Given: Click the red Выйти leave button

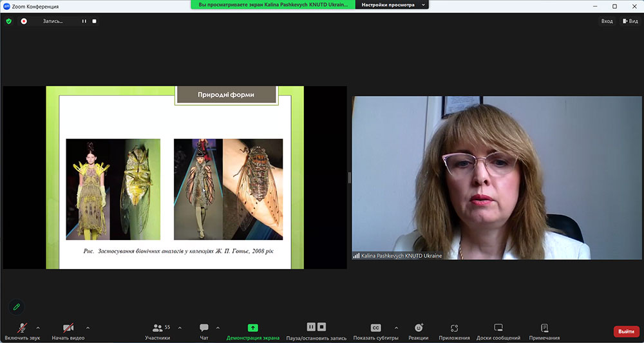Looking at the screenshot, I should 627,331.
